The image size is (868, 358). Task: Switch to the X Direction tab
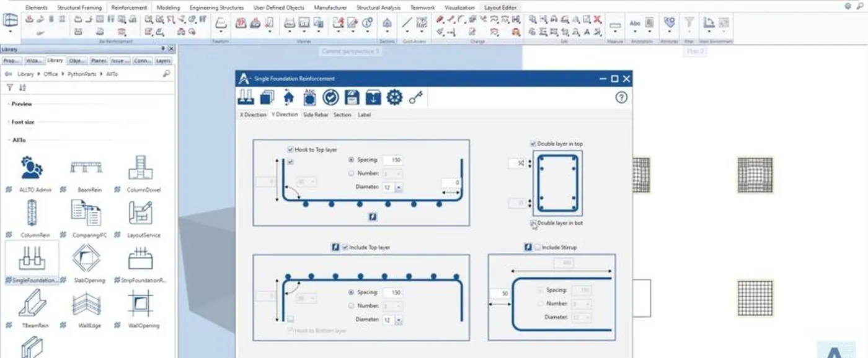point(253,115)
